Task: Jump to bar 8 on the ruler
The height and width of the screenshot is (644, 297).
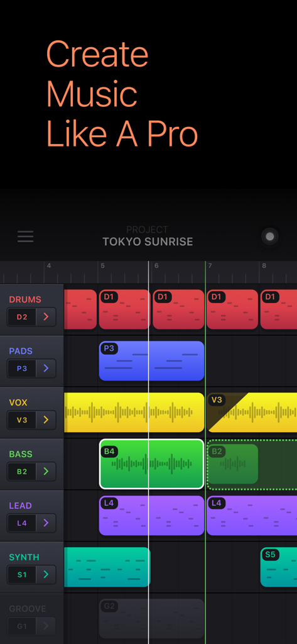Action: (x=264, y=266)
